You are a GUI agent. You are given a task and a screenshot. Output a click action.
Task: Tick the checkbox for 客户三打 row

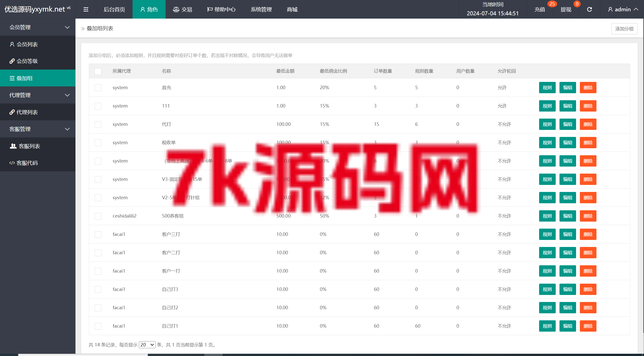[x=98, y=234]
